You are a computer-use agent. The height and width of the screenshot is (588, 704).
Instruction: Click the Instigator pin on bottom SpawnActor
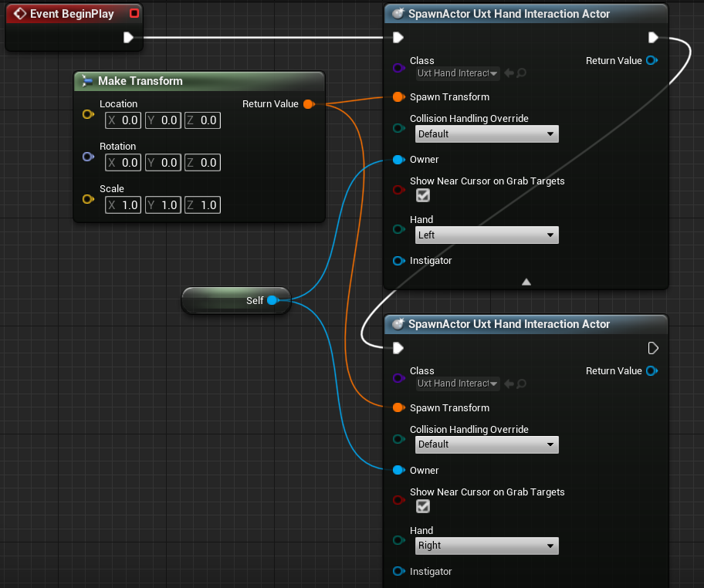(x=398, y=571)
